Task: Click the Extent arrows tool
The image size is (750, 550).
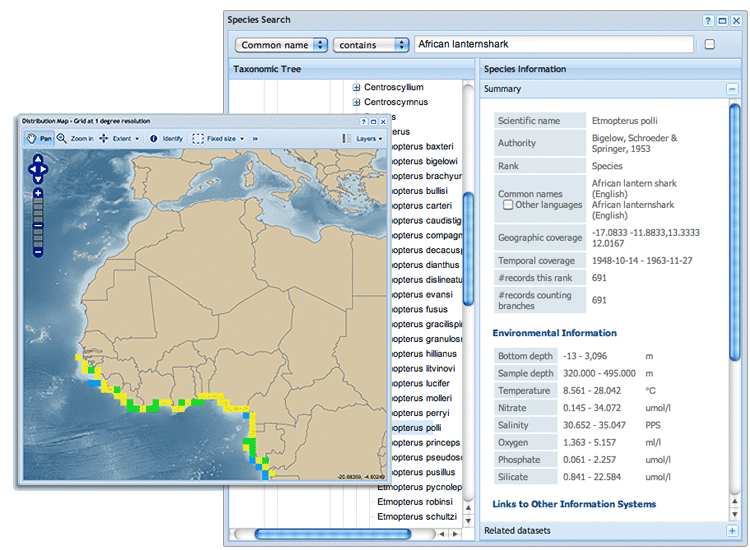Action: 115,139
